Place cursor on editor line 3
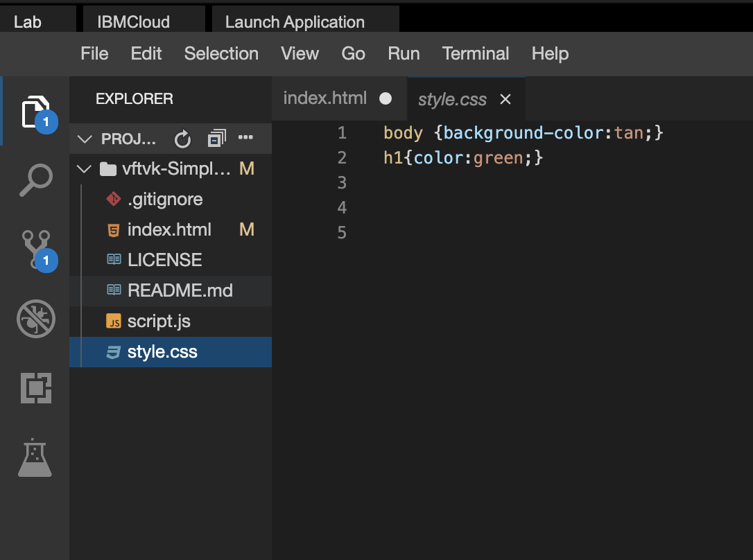 point(485,183)
